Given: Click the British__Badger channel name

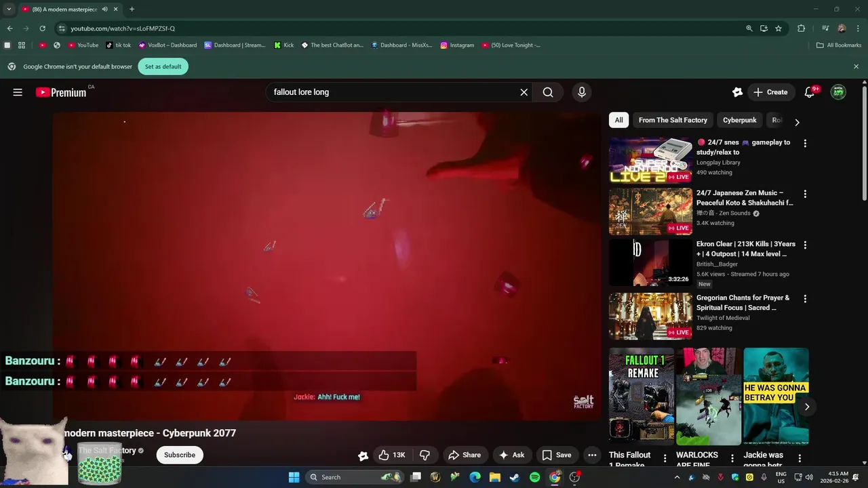Looking at the screenshot, I should (717, 264).
